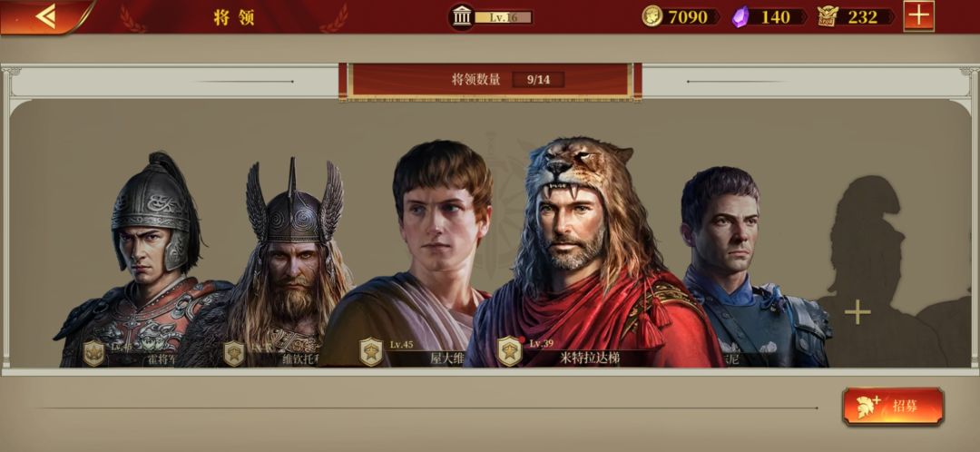Add resources with the plus button
Image resolution: width=980 pixels, height=452 pixels.
coord(918,15)
